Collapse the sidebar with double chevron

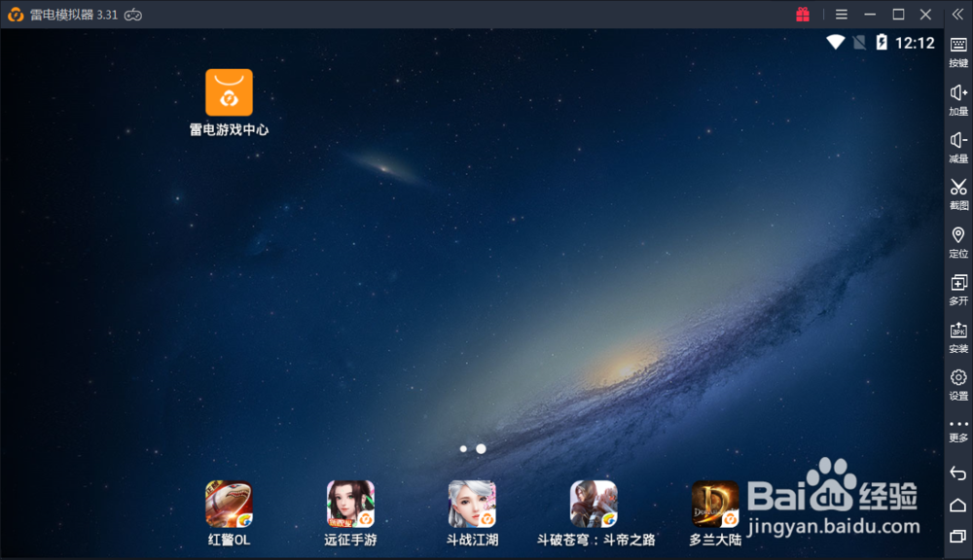coord(958,15)
